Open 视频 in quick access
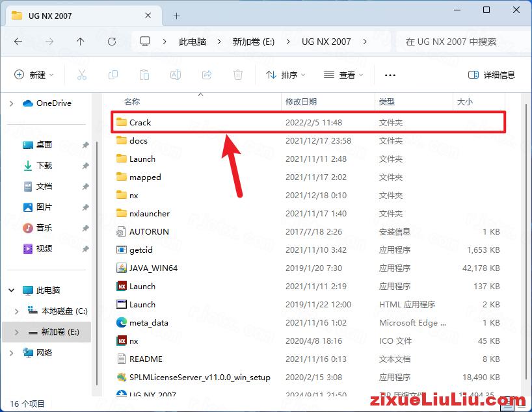 click(44, 248)
